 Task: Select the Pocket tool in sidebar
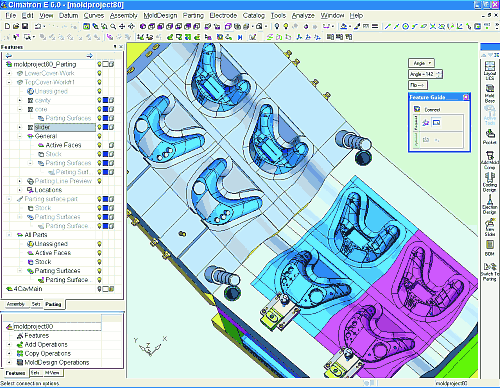click(x=490, y=137)
